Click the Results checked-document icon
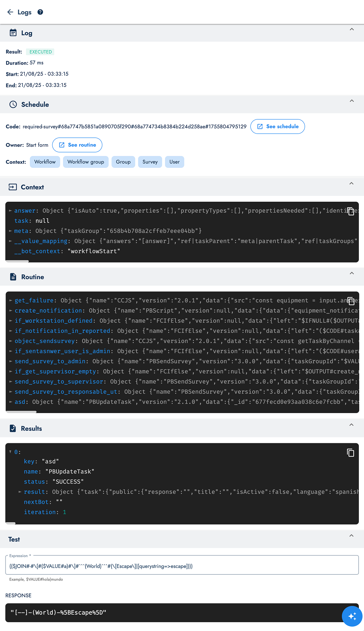Viewport: 364px width, 631px height. tap(13, 428)
